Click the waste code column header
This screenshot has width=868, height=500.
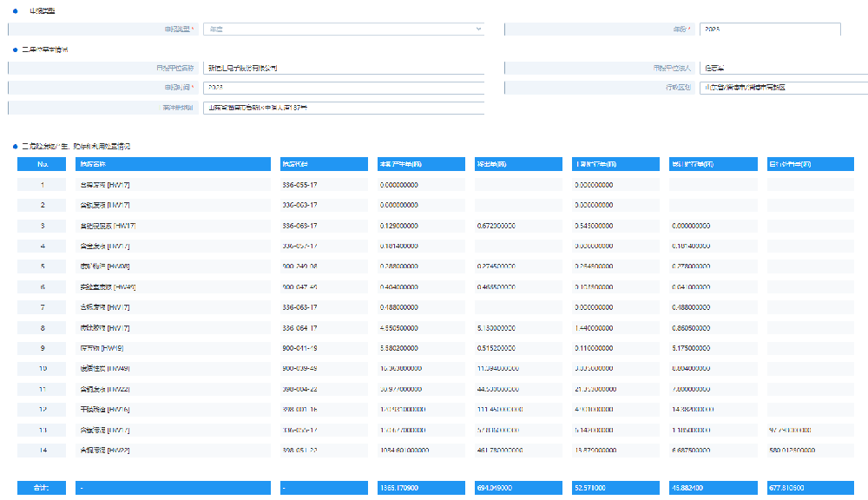point(325,164)
